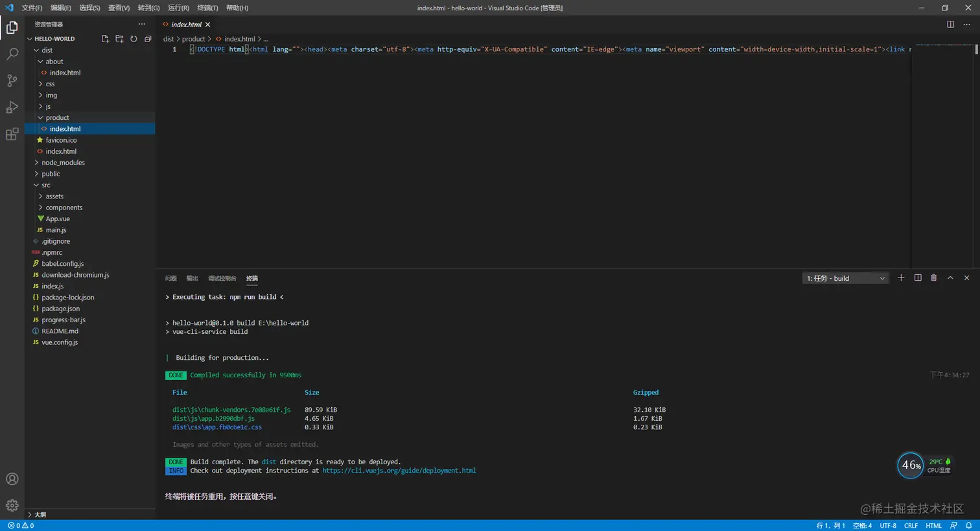Open the 查看(V) menu
Viewport: 980px width, 531px height.
pyautogui.click(x=119, y=8)
